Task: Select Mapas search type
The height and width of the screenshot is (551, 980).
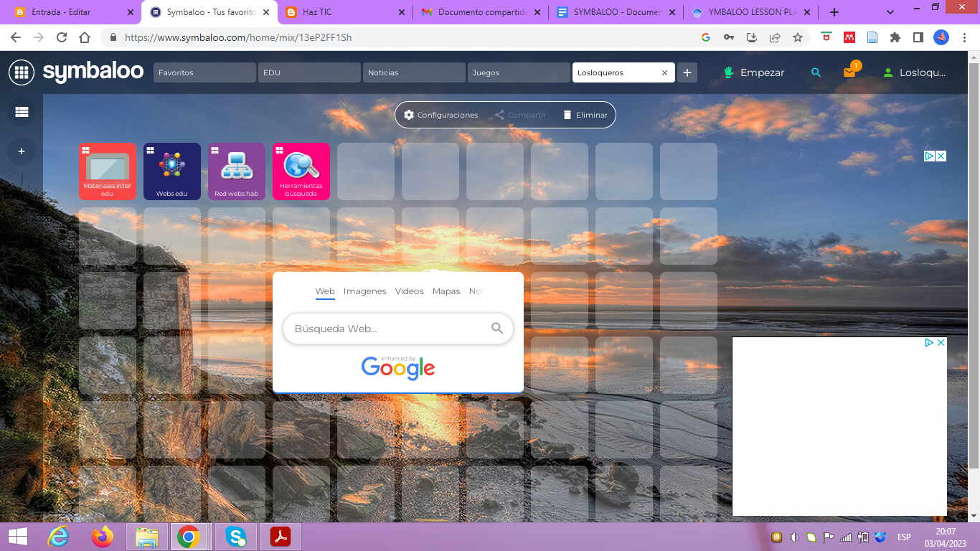Action: [x=446, y=291]
